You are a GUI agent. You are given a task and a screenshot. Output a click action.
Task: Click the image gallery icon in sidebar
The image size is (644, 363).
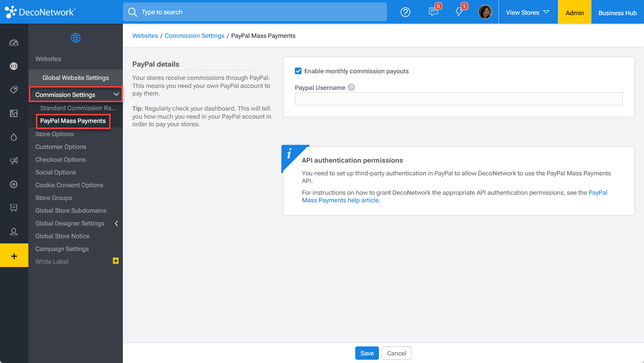click(x=14, y=113)
